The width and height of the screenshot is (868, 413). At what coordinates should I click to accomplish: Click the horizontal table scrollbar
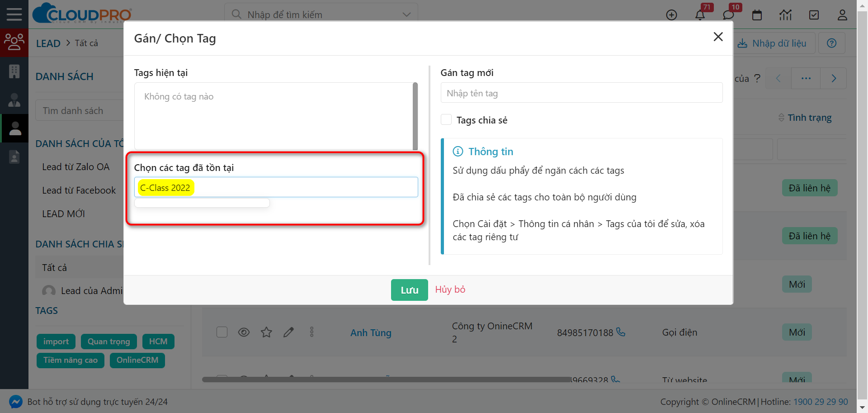click(x=387, y=380)
